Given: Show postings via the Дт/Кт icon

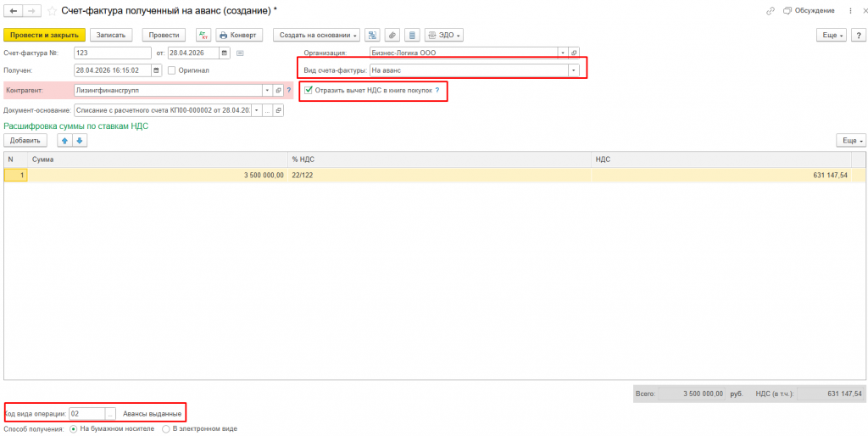Looking at the screenshot, I should 203,35.
